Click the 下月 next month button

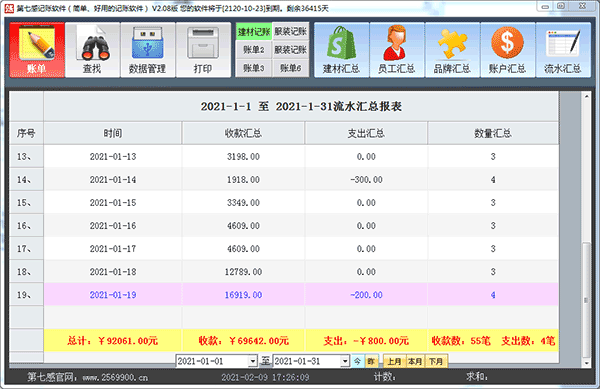(436, 361)
